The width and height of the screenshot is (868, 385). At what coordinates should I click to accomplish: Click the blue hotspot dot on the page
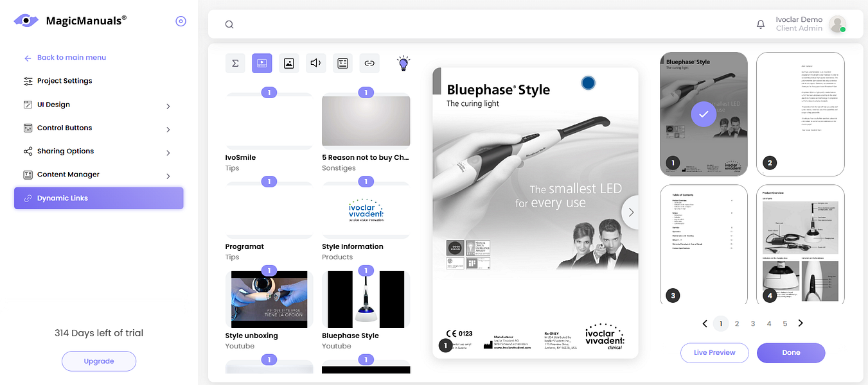coord(588,82)
